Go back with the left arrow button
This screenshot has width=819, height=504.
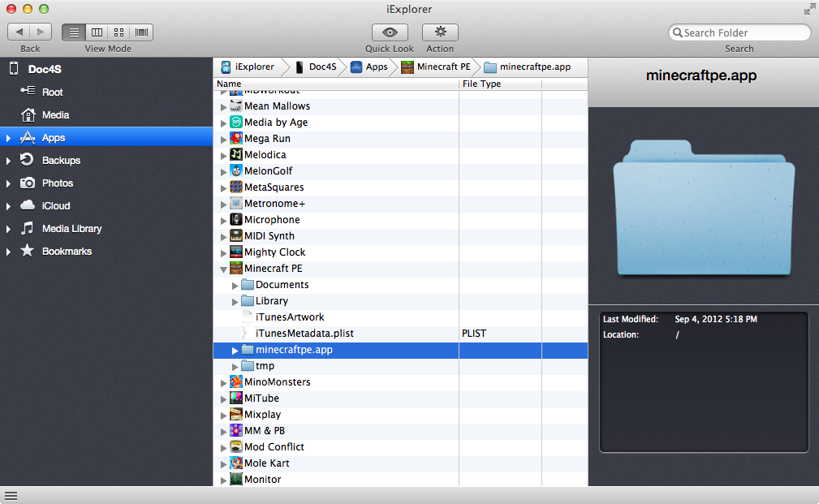[19, 32]
